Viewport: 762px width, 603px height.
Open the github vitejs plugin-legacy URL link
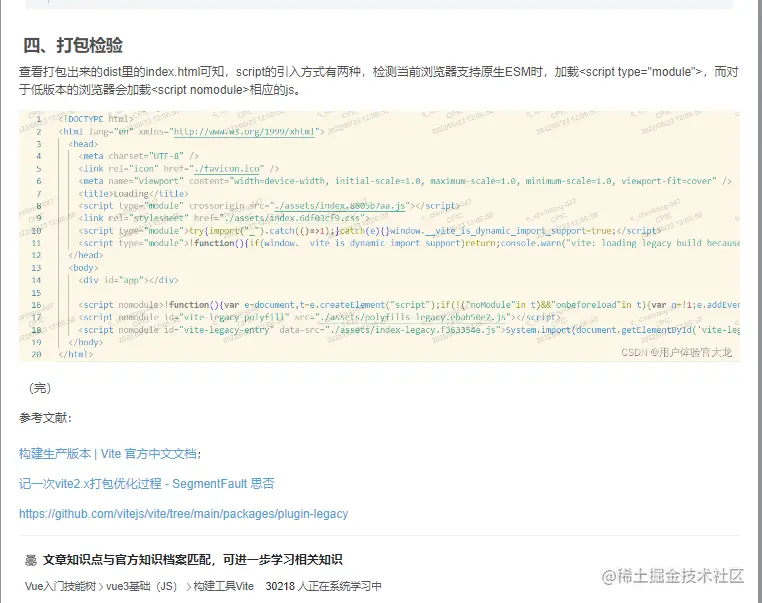pyautogui.click(x=183, y=514)
